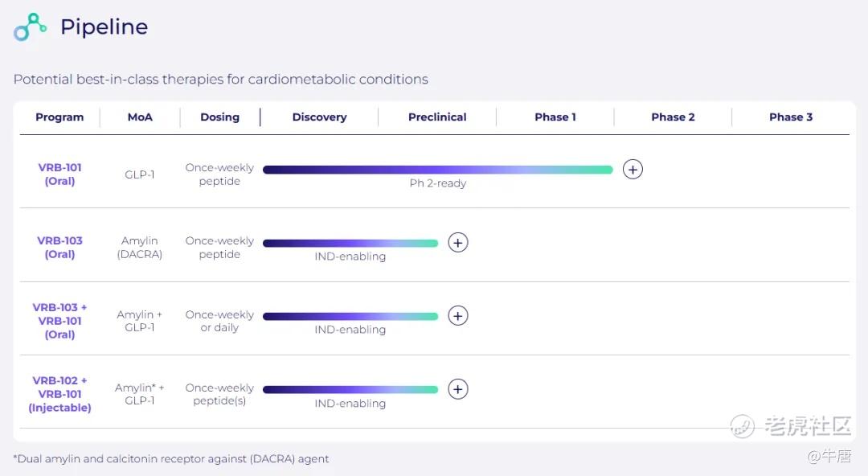
Task: Select the MoA column header
Action: 140,117
